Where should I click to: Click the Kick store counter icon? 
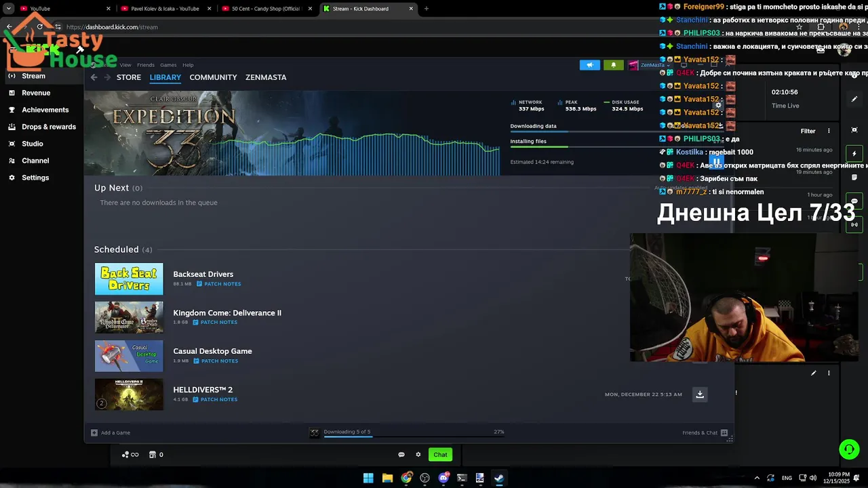pyautogui.click(x=156, y=455)
